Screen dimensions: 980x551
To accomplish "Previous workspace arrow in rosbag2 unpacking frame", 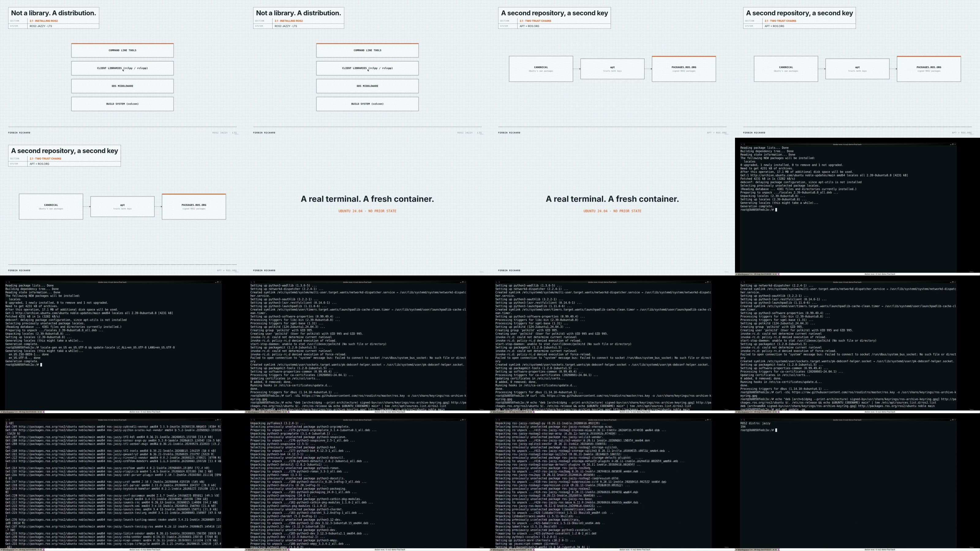I will click(x=492, y=550).
